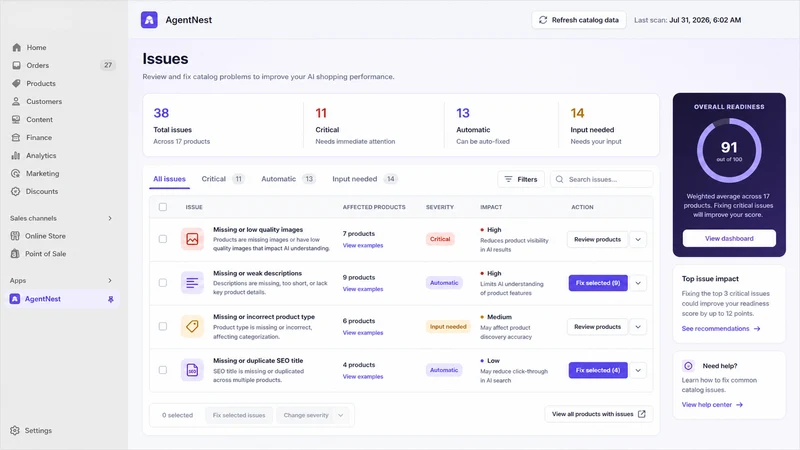
Task: Click the 11 Critical stat
Action: [x=355, y=126]
